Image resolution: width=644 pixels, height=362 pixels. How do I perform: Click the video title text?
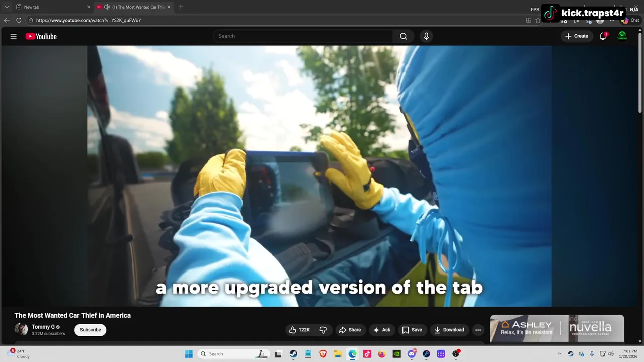pyautogui.click(x=72, y=315)
